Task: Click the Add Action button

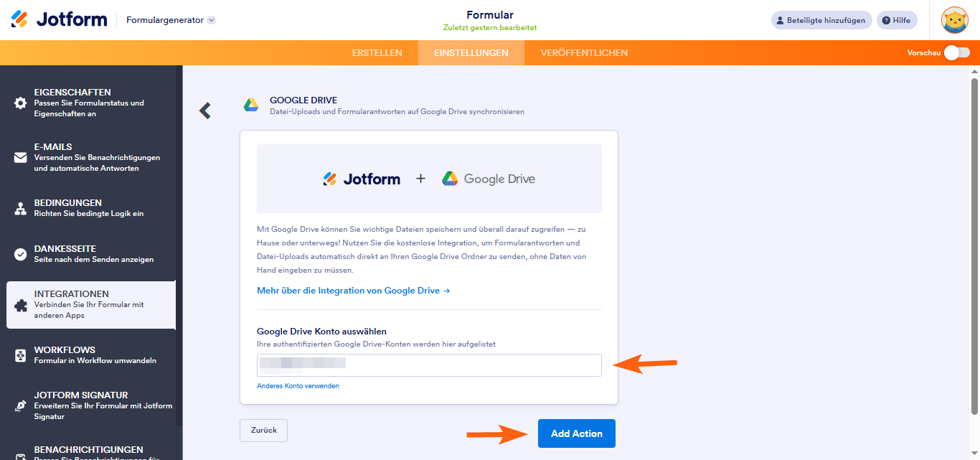Action: [577, 433]
